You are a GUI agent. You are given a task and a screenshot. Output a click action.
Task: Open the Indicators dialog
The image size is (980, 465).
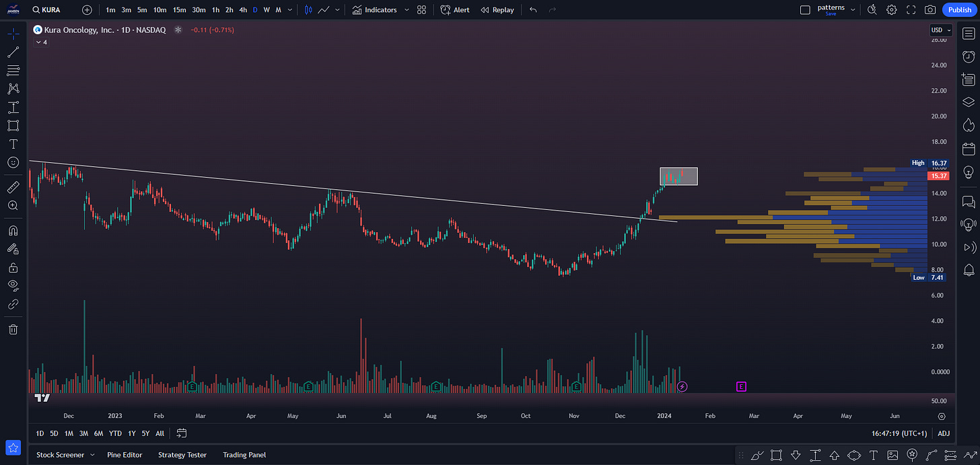pos(375,10)
